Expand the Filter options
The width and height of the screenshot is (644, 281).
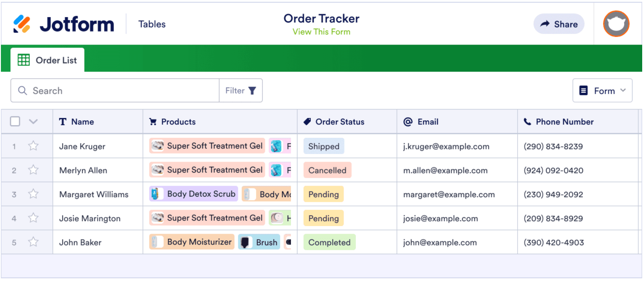(x=241, y=90)
